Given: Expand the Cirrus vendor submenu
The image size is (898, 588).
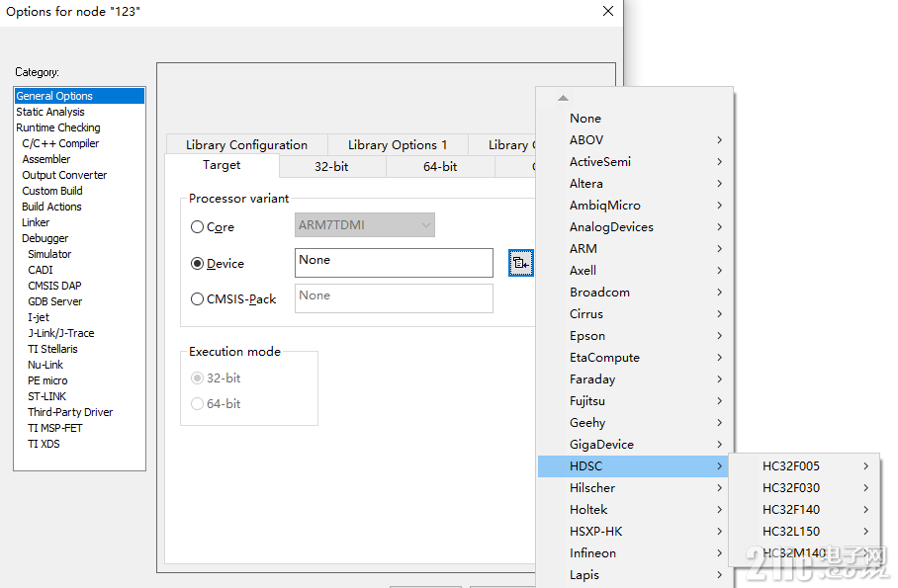Looking at the screenshot, I should [634, 313].
